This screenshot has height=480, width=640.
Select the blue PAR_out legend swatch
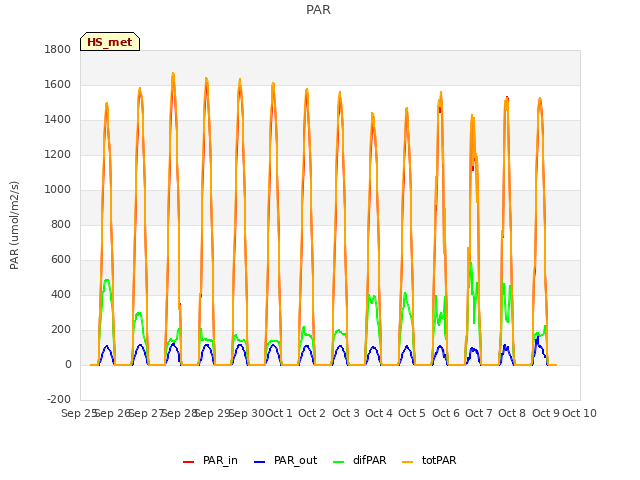pyautogui.click(x=260, y=462)
